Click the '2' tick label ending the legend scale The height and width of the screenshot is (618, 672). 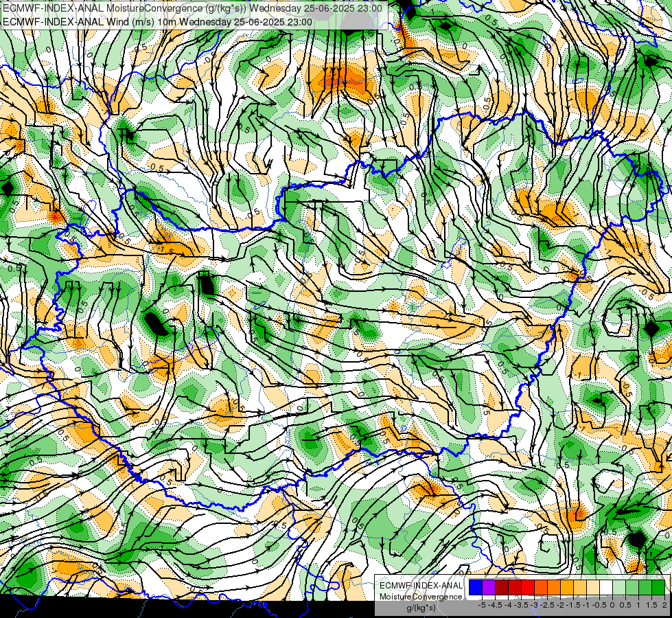[664, 605]
